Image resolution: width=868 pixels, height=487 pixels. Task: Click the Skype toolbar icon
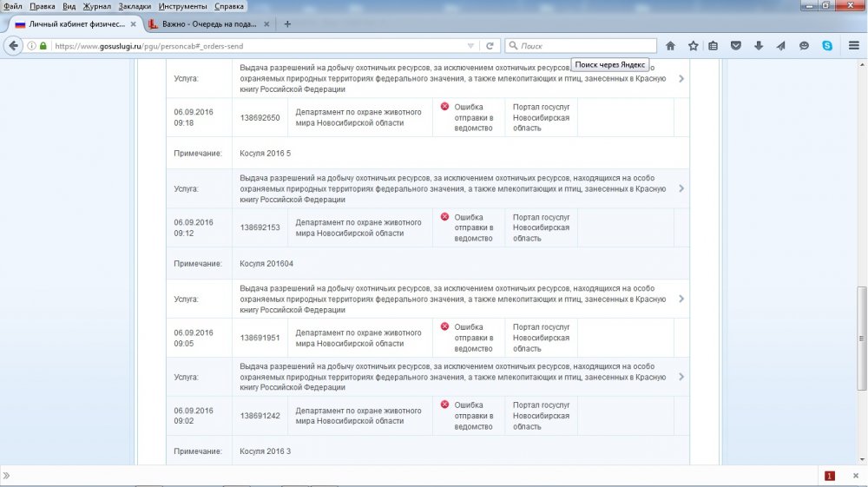[x=827, y=46]
